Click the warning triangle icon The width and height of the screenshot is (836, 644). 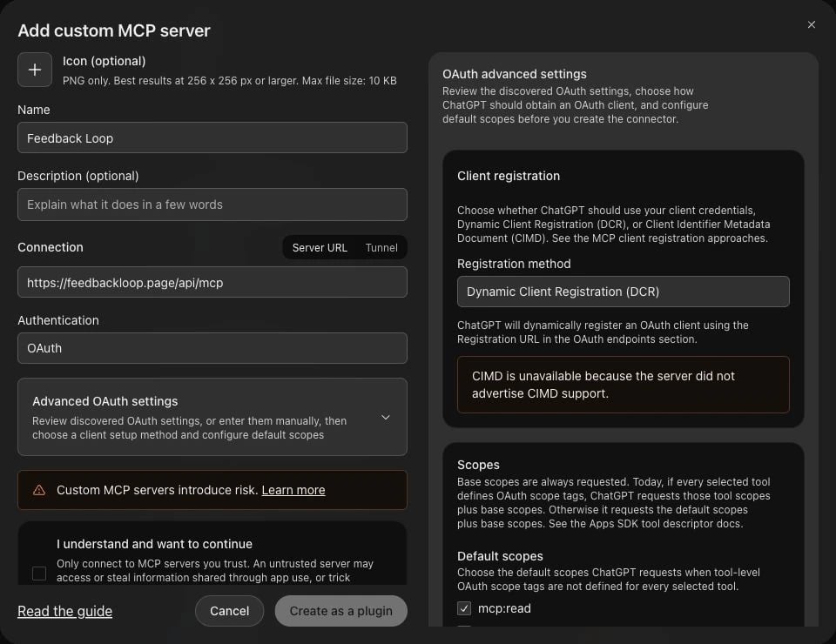tap(39, 490)
